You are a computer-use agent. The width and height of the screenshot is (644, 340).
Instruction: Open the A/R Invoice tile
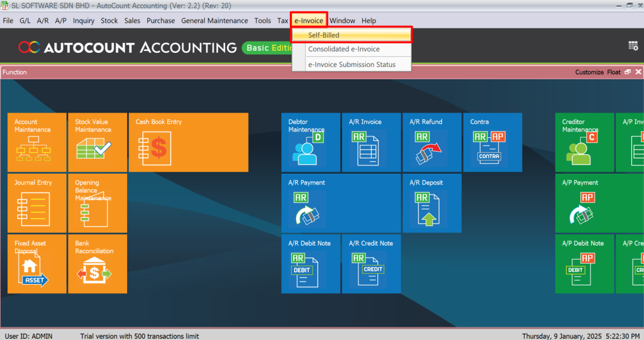click(x=371, y=142)
